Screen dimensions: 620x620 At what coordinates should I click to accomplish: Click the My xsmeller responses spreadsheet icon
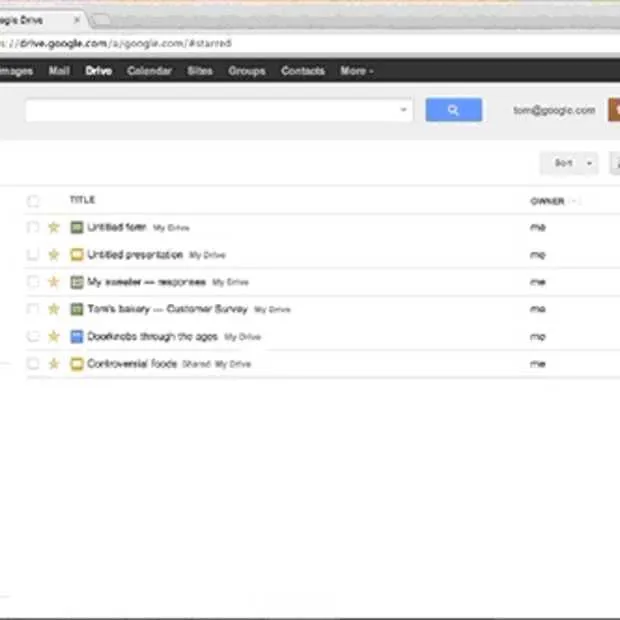click(77, 282)
